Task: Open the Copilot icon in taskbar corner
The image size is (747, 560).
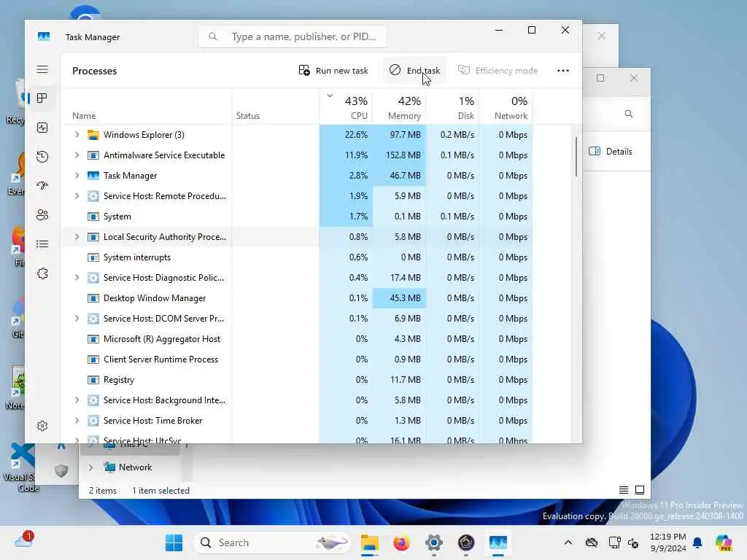Action: (724, 542)
